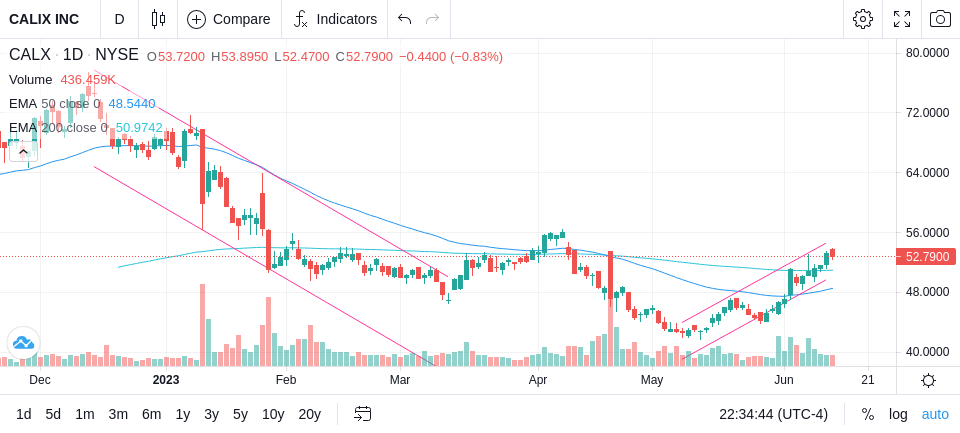Set range to 5d

tap(53, 414)
